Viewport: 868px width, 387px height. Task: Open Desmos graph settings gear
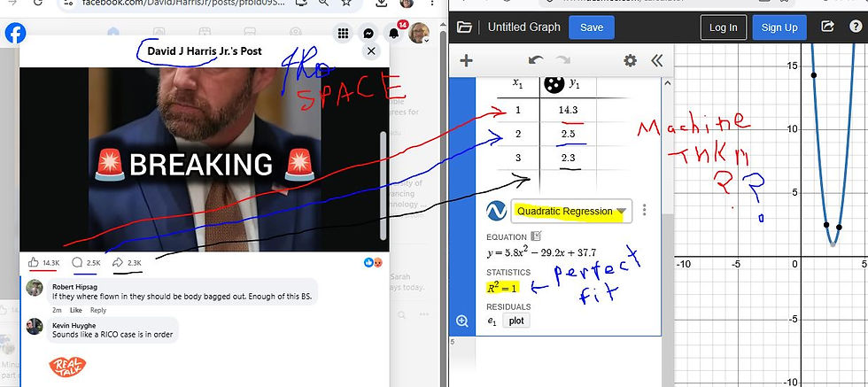(630, 60)
